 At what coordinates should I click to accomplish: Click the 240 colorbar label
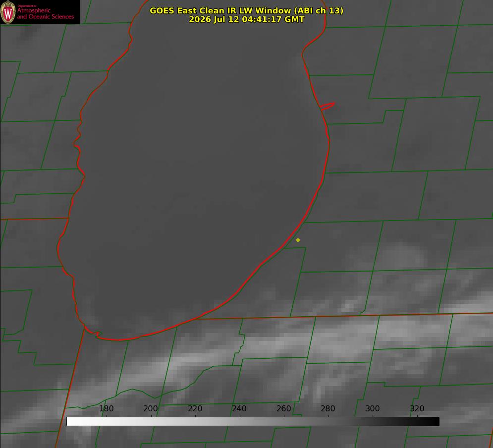(239, 408)
